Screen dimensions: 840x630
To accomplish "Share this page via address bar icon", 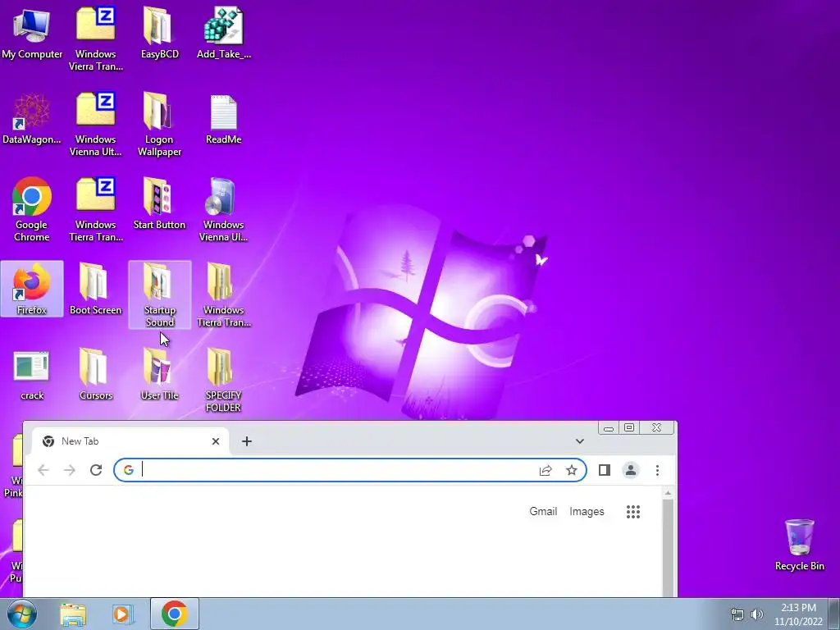I will tap(546, 470).
